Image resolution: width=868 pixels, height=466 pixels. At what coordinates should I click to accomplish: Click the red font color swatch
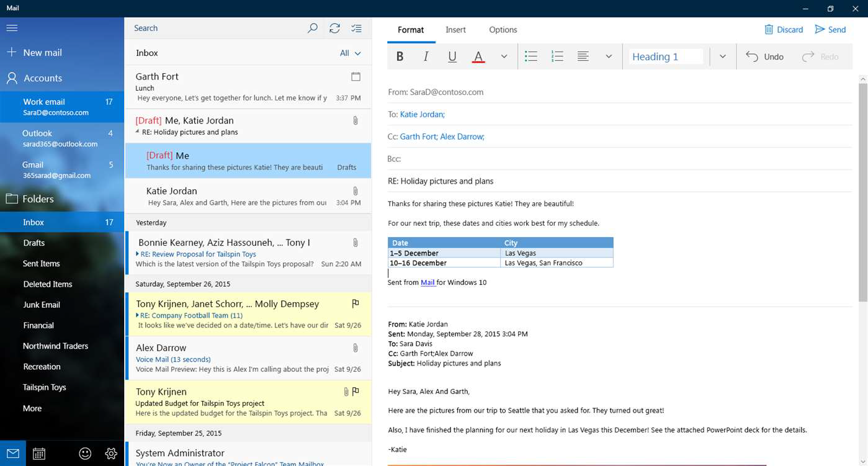[478, 56]
